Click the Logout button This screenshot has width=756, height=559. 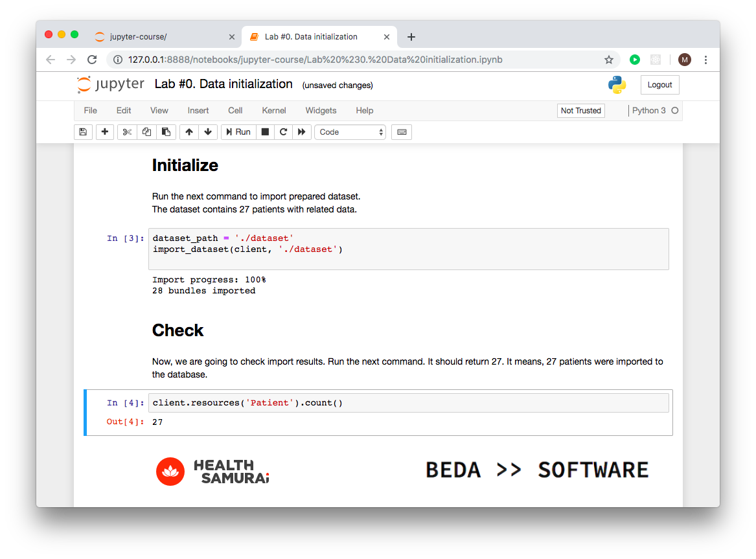[x=659, y=85]
